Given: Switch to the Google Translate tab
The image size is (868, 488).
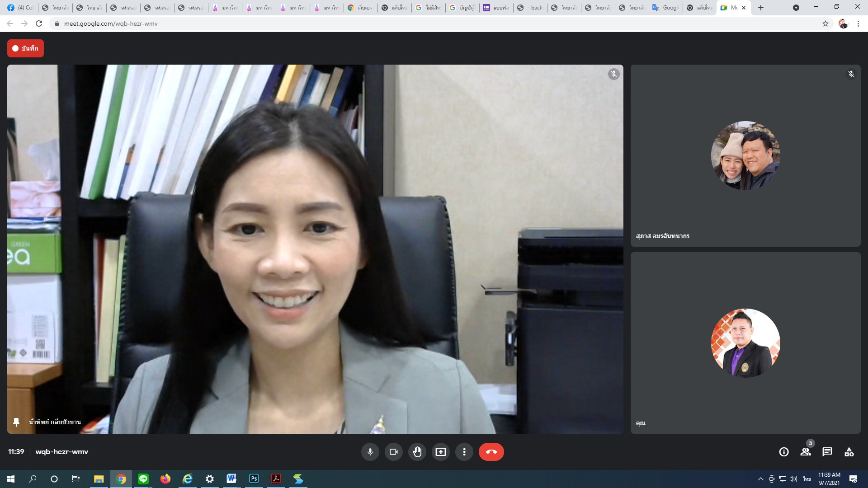Looking at the screenshot, I should coord(665,8).
